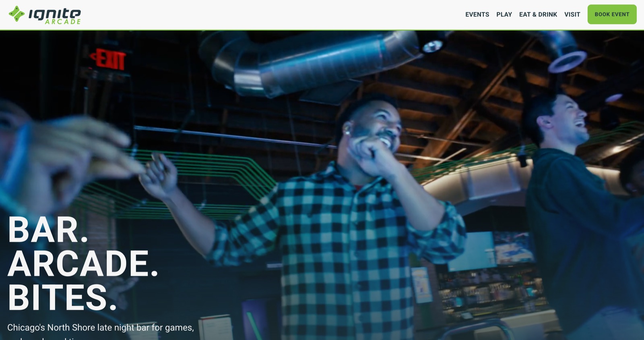Click the Ignite Arcade logo

pos(45,15)
